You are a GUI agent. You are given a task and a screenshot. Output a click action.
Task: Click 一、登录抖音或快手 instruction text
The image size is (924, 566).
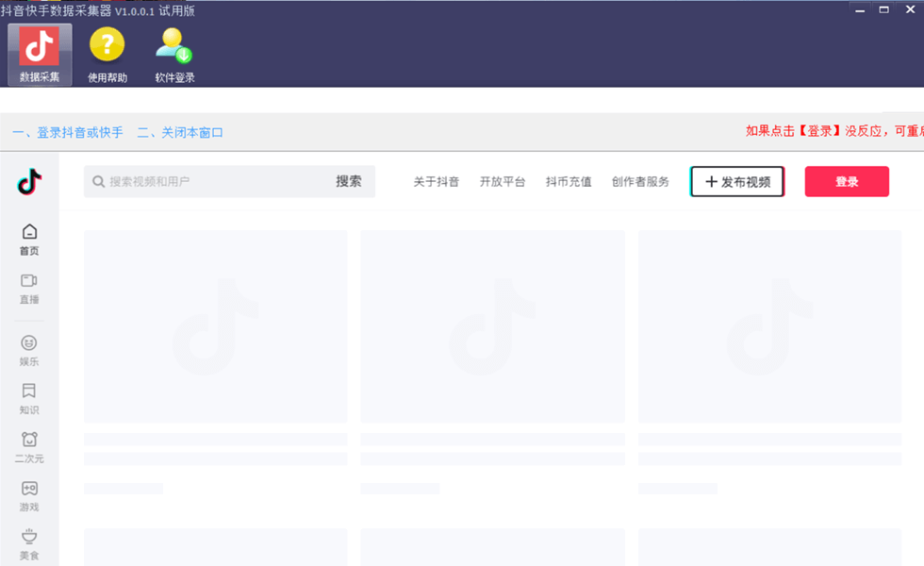pos(68,133)
